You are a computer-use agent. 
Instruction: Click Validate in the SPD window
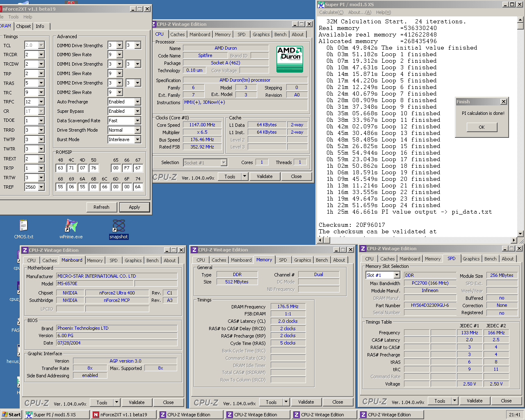tap(475, 401)
